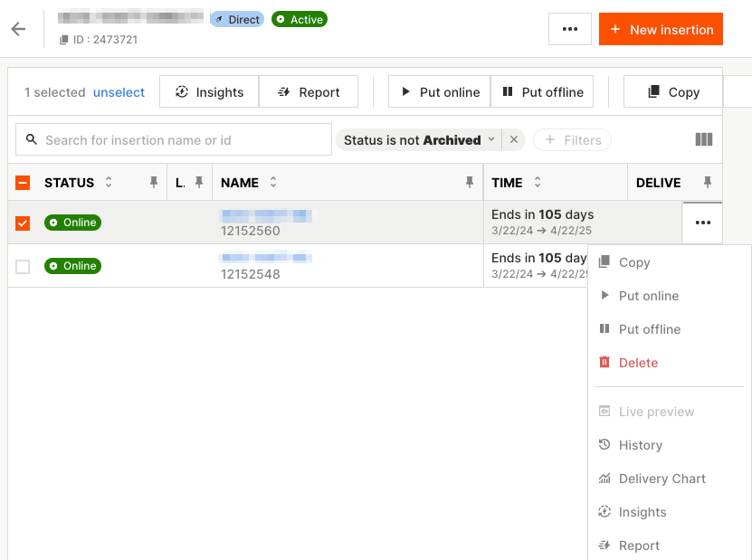This screenshot has width=752, height=560.
Task: Uncheck the first insertion row checkbox
Action: click(x=24, y=223)
